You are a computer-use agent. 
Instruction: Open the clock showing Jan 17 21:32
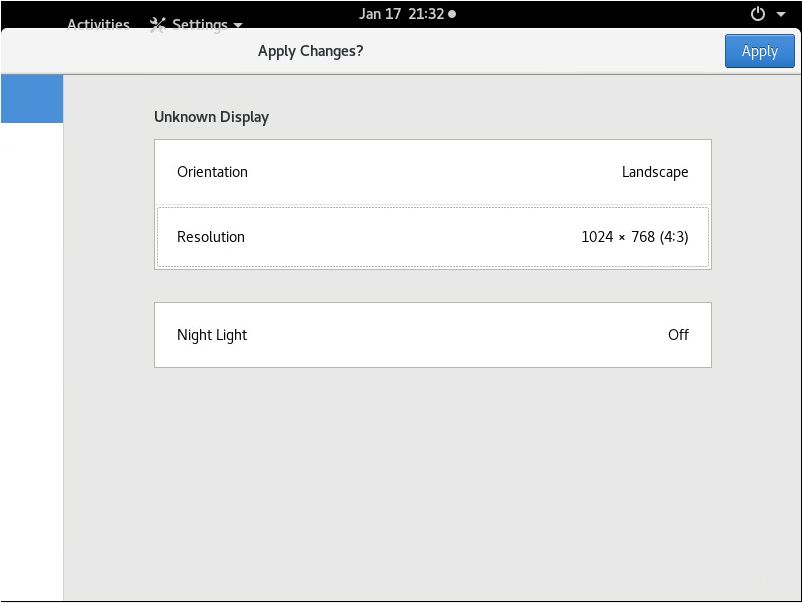point(407,14)
